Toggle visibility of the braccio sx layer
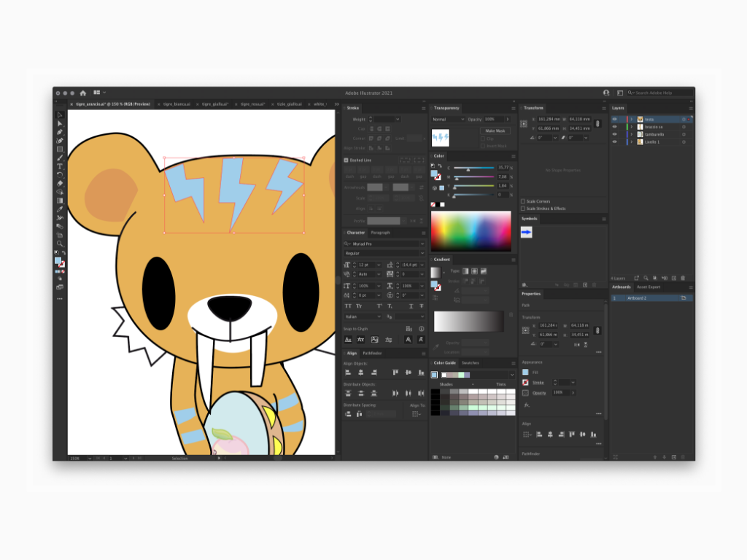747x560 pixels. click(614, 127)
